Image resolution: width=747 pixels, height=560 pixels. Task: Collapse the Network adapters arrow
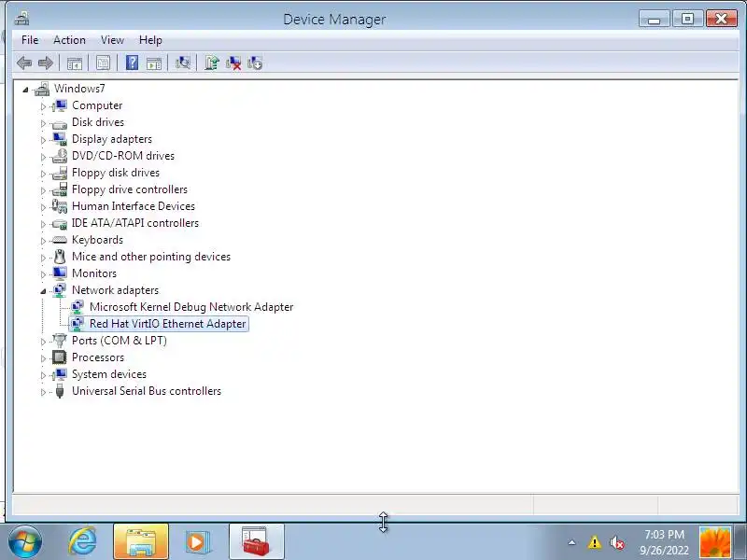coord(43,291)
